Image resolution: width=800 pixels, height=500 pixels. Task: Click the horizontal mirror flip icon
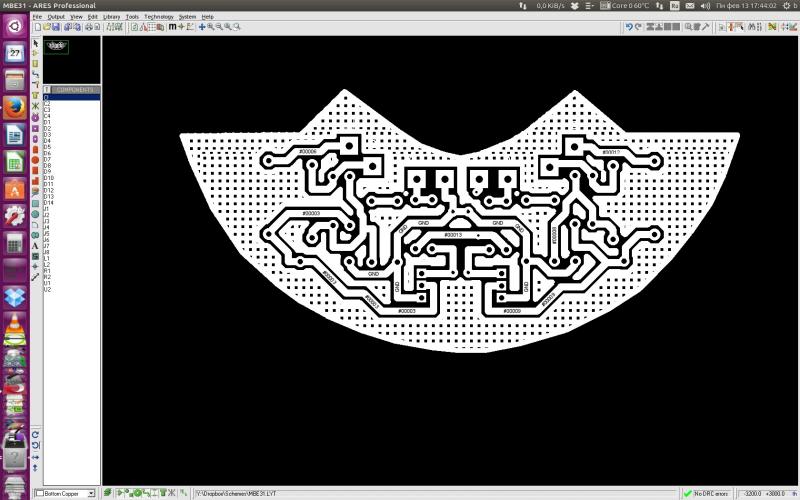point(35,456)
